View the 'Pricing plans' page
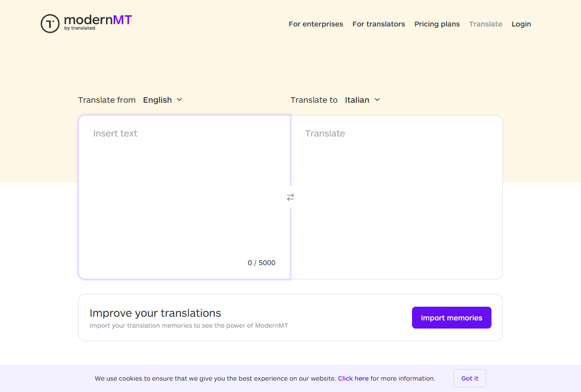Viewport: 581px width, 392px height. click(x=437, y=24)
